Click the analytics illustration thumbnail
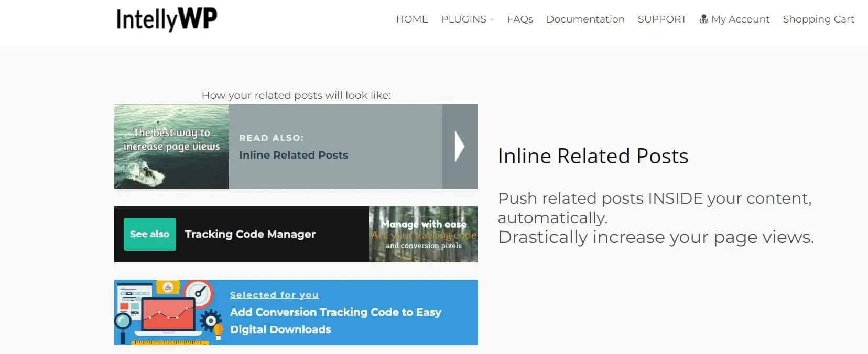Image resolution: width=868 pixels, height=354 pixels. (x=169, y=312)
